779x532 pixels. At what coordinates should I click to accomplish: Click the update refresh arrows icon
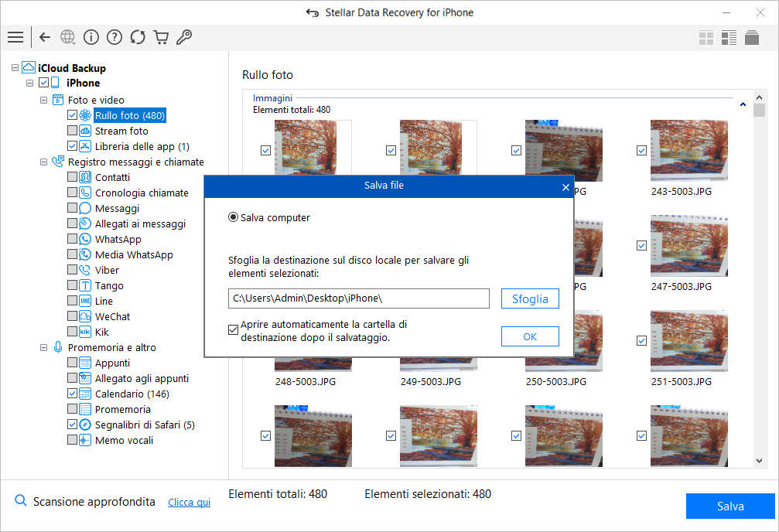(138, 37)
